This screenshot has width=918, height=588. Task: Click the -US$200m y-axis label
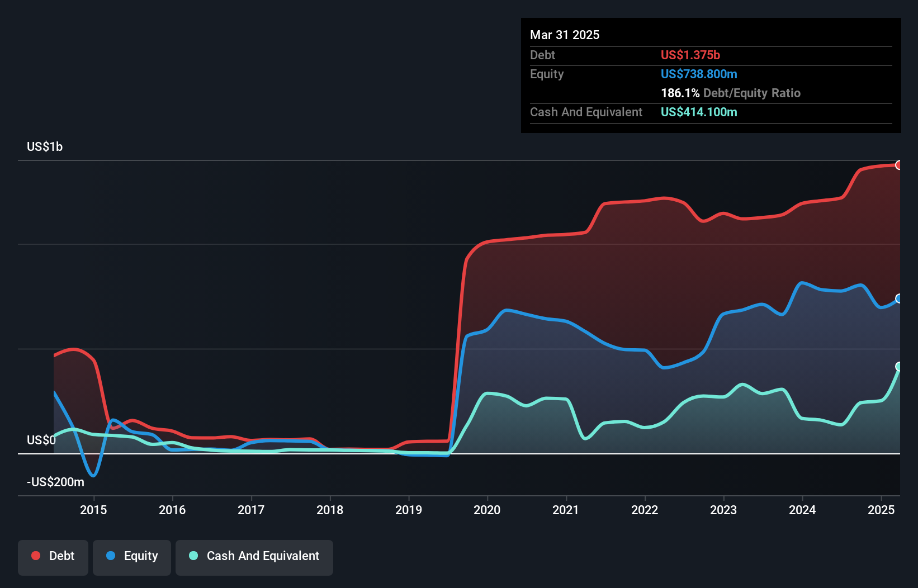click(x=55, y=482)
